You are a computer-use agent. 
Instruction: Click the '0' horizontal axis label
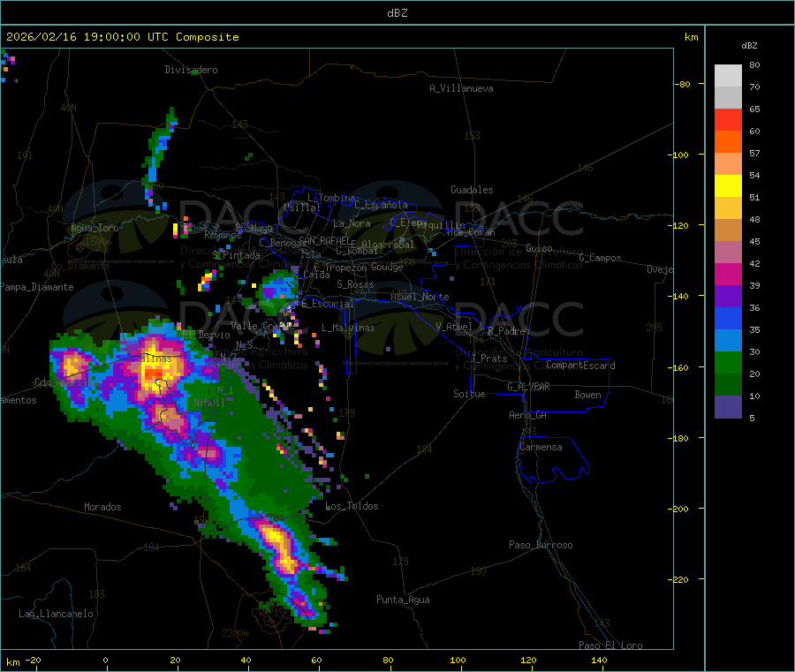pyautogui.click(x=105, y=660)
